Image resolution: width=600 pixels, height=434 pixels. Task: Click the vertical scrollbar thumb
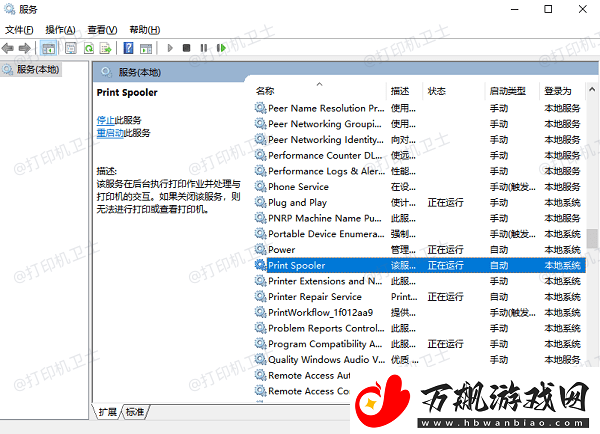[x=592, y=238]
